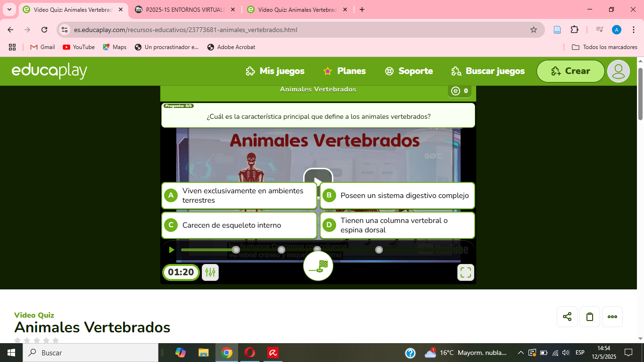Open the Adobe Acrobat bookmark
644x362 pixels.
click(x=231, y=47)
